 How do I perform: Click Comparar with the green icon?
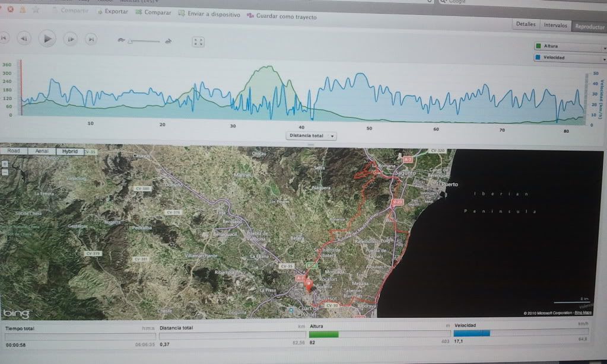click(x=153, y=12)
